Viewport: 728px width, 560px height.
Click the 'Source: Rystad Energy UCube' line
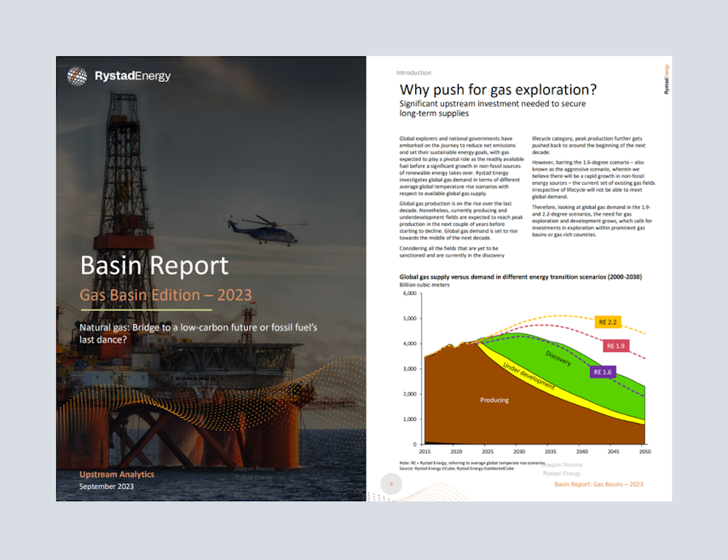pyautogui.click(x=456, y=469)
